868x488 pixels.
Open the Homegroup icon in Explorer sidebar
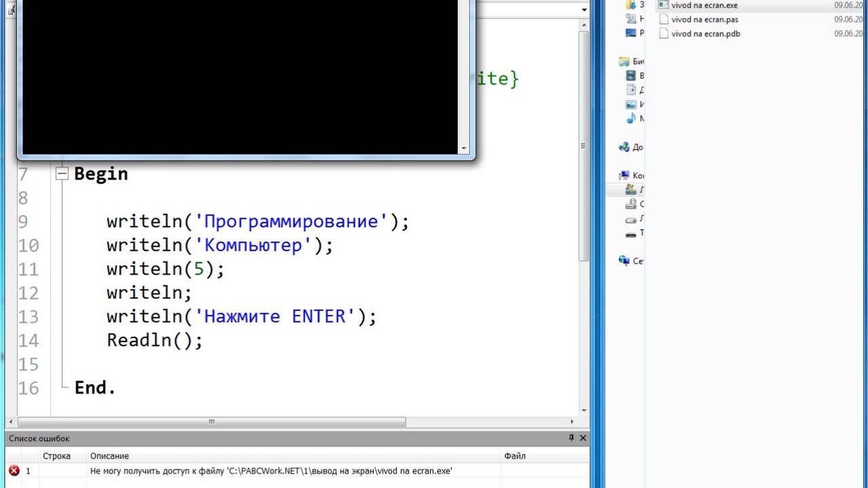pos(624,147)
